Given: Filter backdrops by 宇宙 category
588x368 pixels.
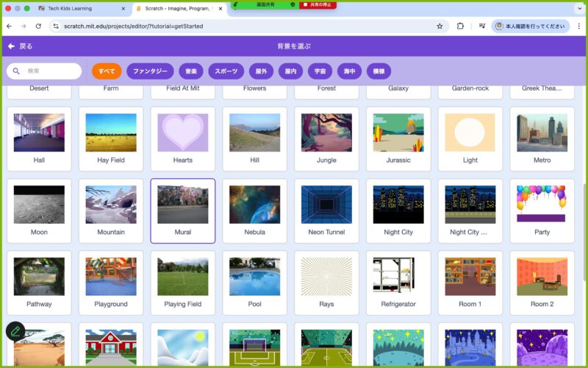Looking at the screenshot, I should pyautogui.click(x=320, y=71).
